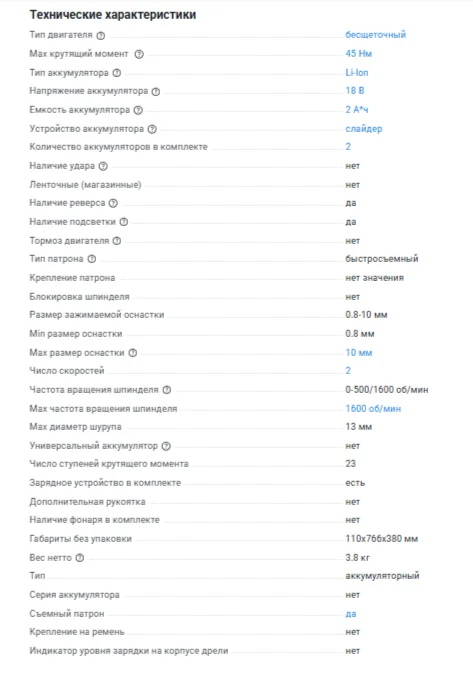
Task: Click the 1600 об/мин link
Action: 373,409
